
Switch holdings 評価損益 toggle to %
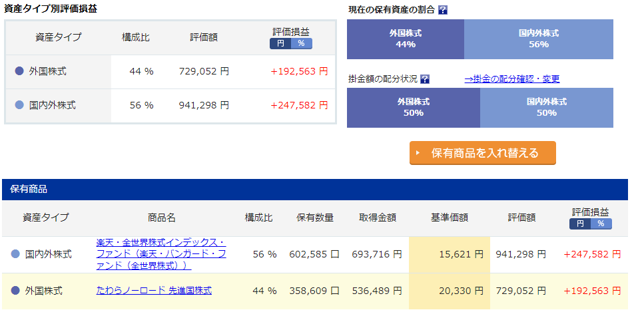coord(601,224)
